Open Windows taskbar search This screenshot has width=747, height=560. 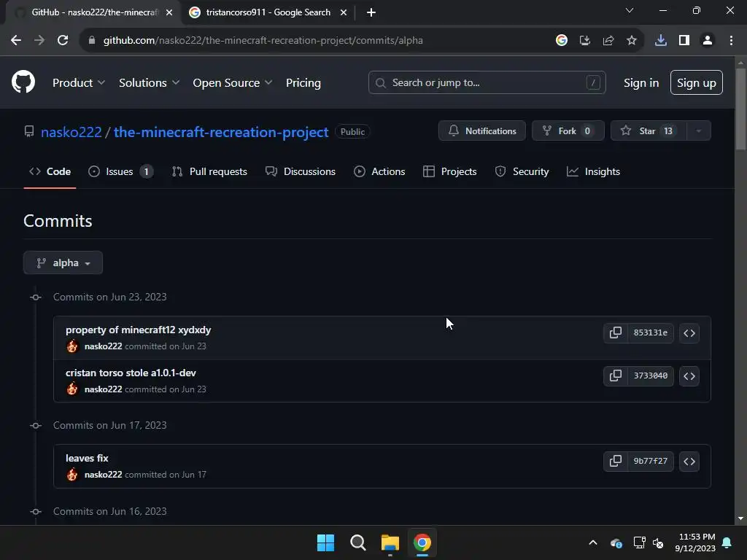click(357, 542)
